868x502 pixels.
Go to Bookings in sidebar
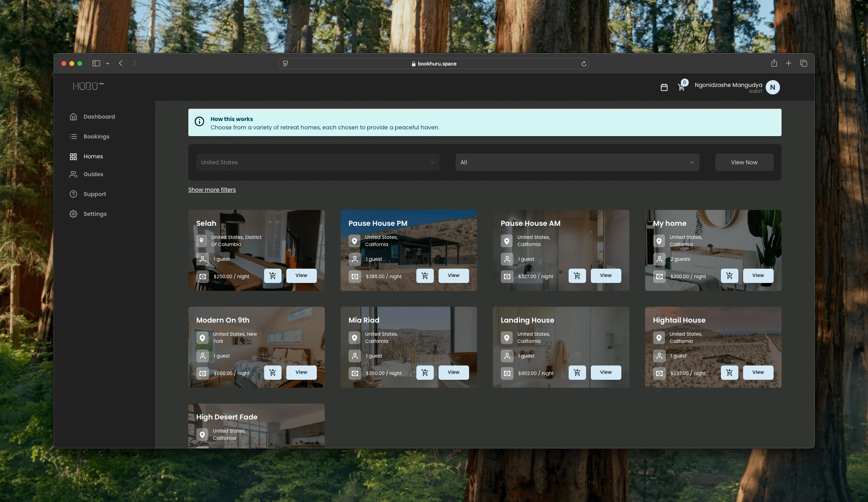96,137
